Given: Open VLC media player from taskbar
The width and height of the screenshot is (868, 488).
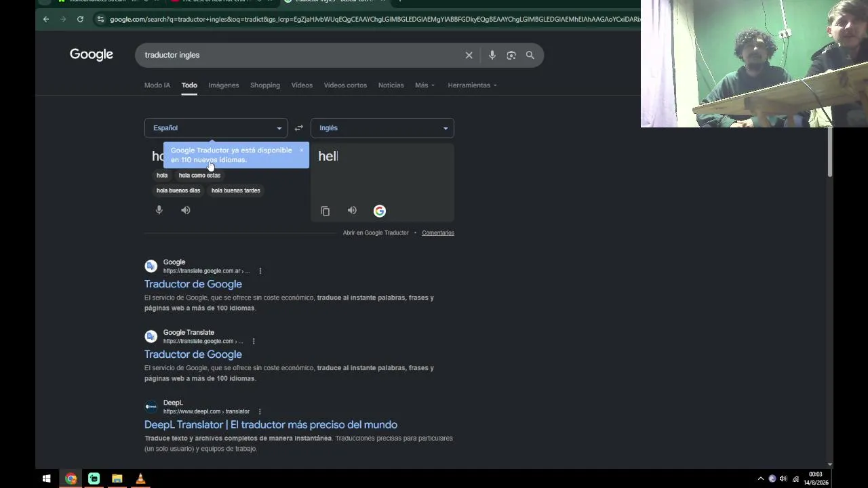Looking at the screenshot, I should point(140,479).
